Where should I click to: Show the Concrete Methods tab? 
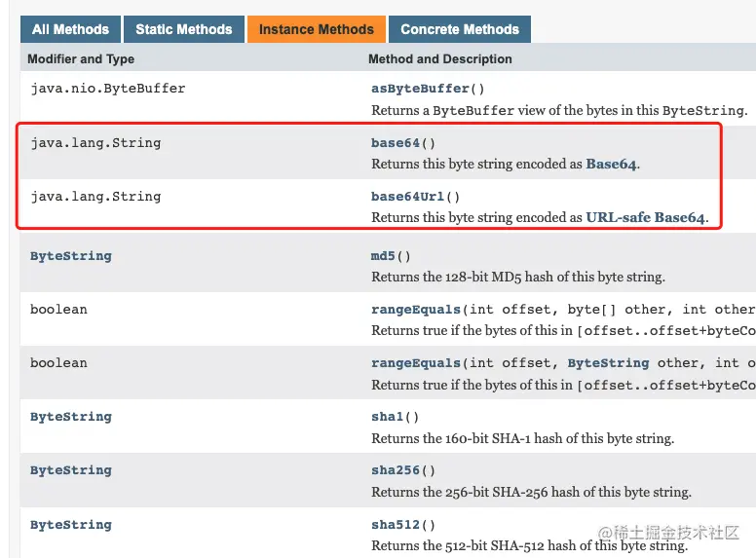coord(460,29)
